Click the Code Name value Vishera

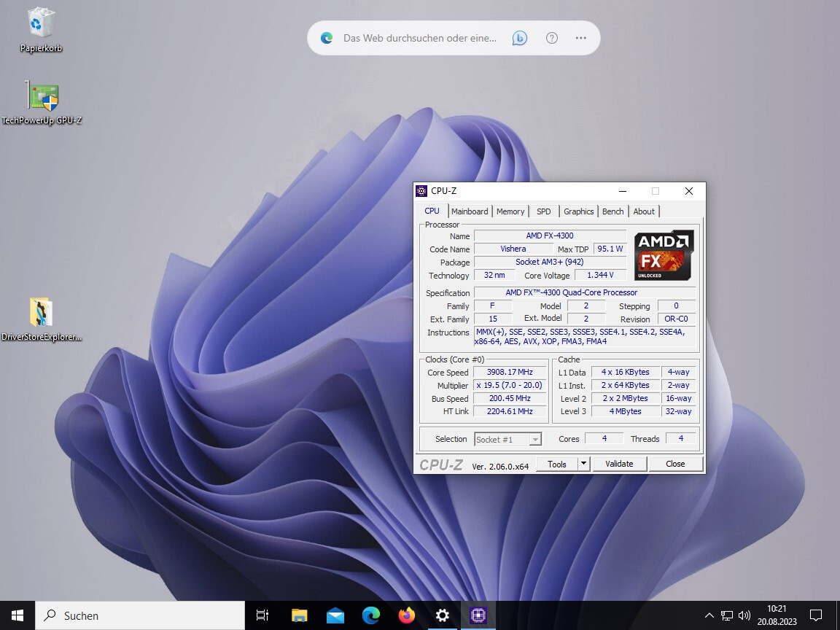pyautogui.click(x=513, y=249)
